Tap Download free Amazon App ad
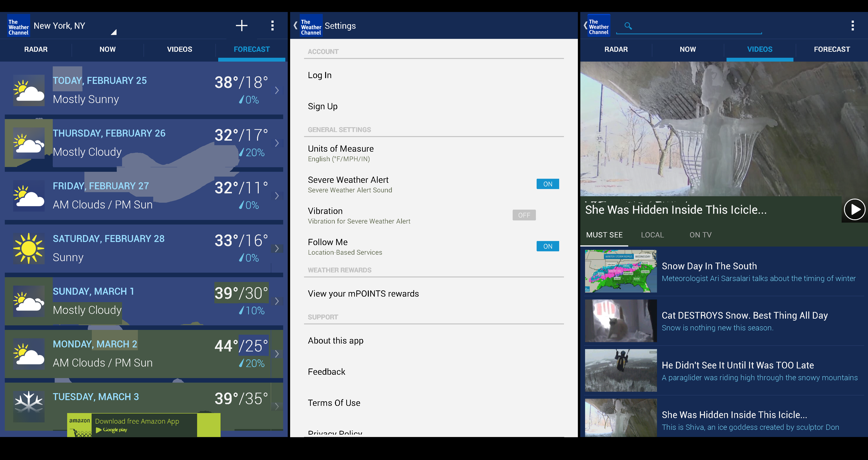The width and height of the screenshot is (868, 460). click(144, 425)
